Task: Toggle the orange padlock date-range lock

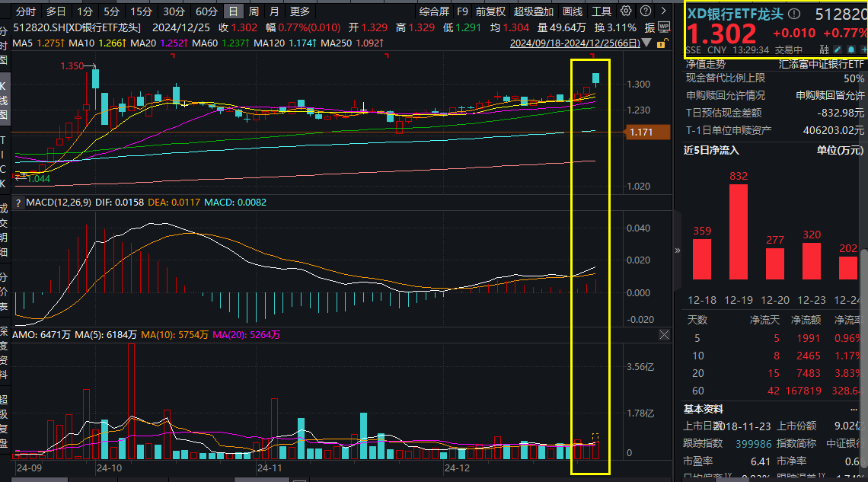Action: point(661,43)
